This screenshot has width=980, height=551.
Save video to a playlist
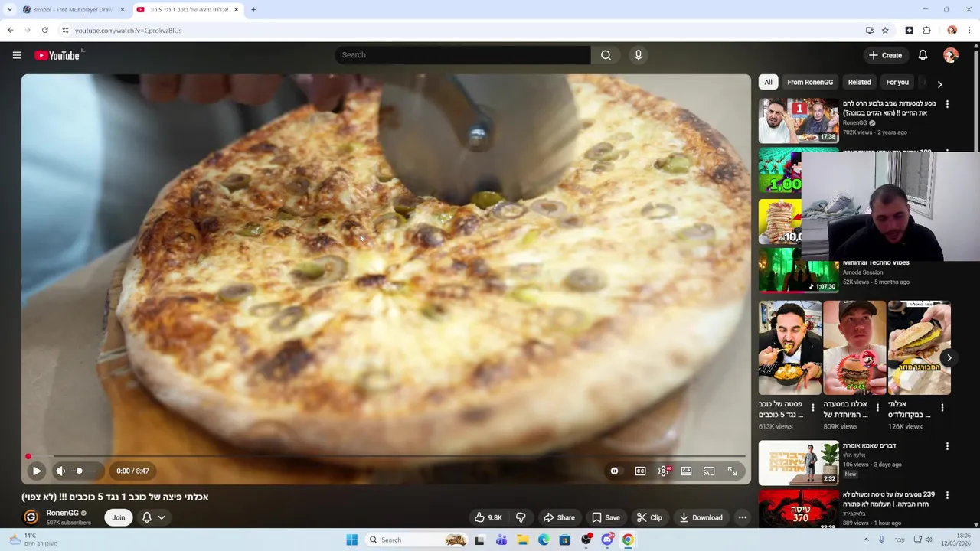pos(606,517)
